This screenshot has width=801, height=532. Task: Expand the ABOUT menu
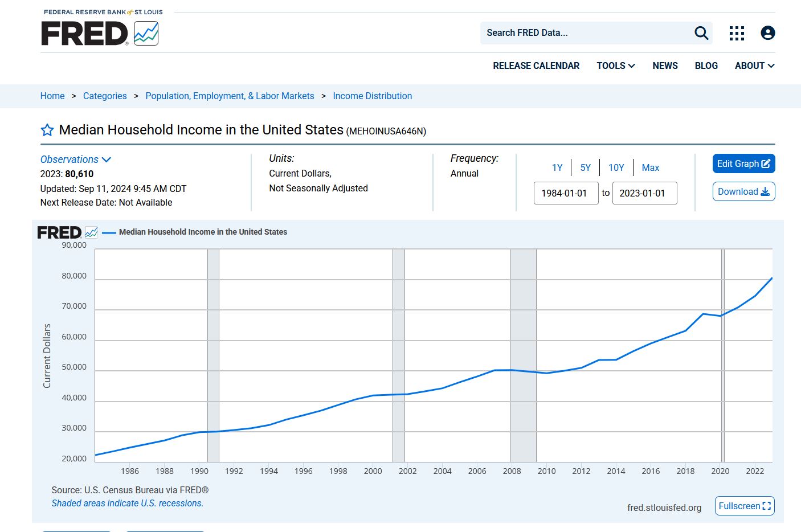[755, 66]
